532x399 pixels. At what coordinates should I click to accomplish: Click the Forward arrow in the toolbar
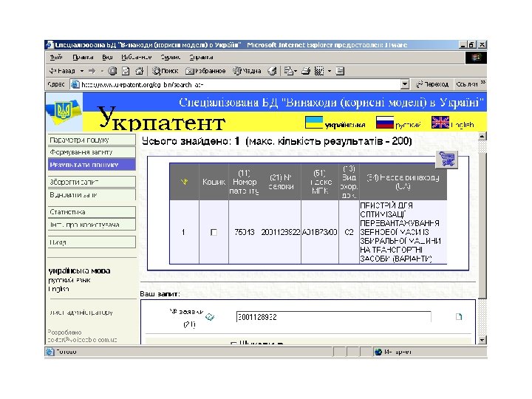pyautogui.click(x=92, y=71)
